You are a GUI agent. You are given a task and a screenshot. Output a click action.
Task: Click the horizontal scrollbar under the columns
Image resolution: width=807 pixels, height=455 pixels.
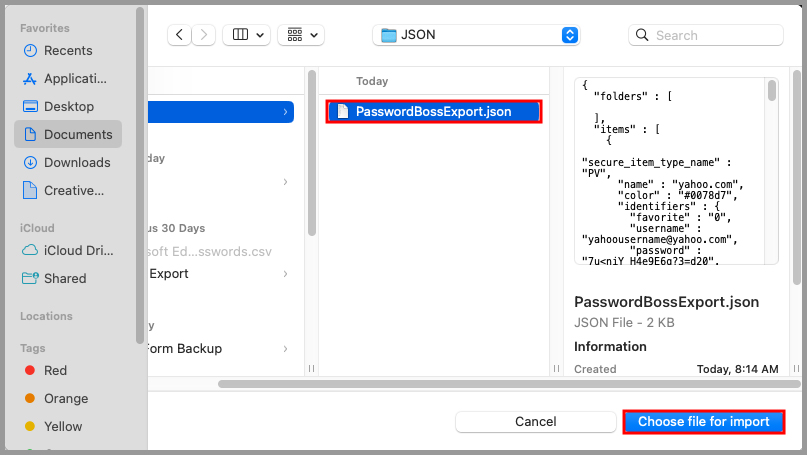480,383
